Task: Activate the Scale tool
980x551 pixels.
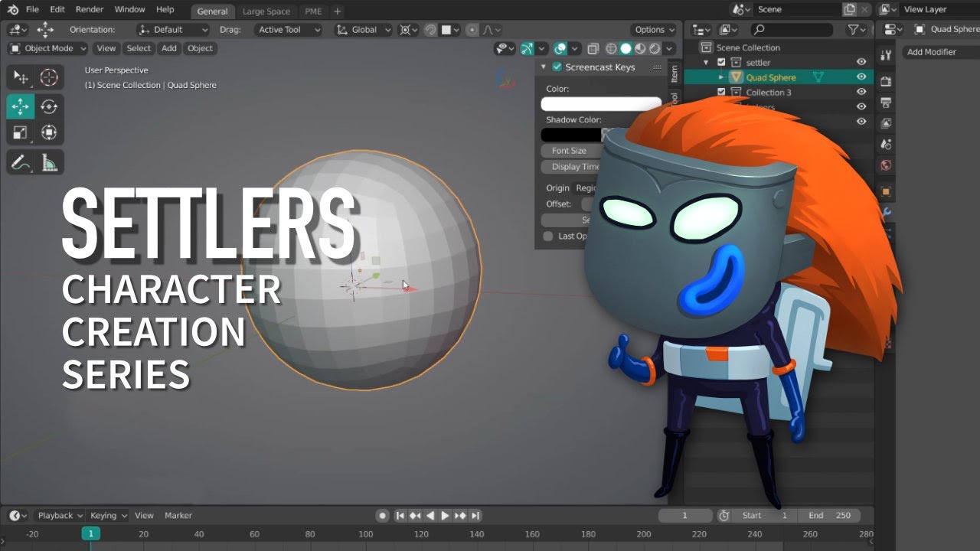Action: point(21,132)
